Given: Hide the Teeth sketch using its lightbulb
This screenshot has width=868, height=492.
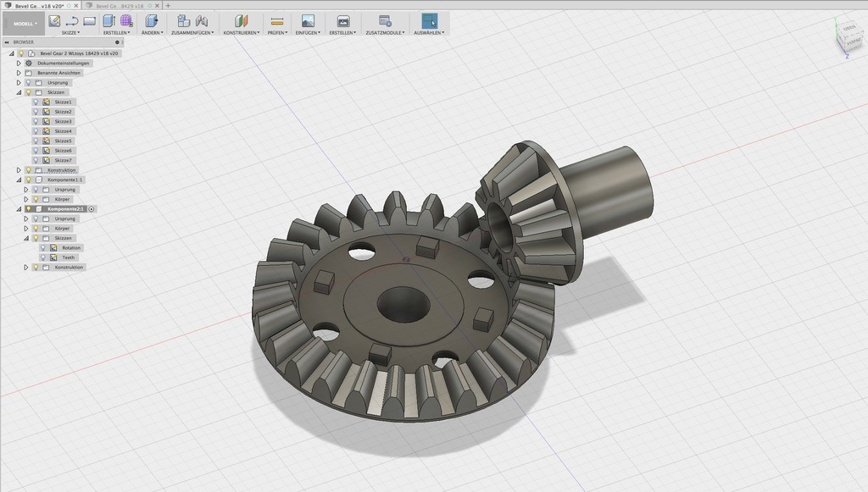Looking at the screenshot, I should 42,257.
